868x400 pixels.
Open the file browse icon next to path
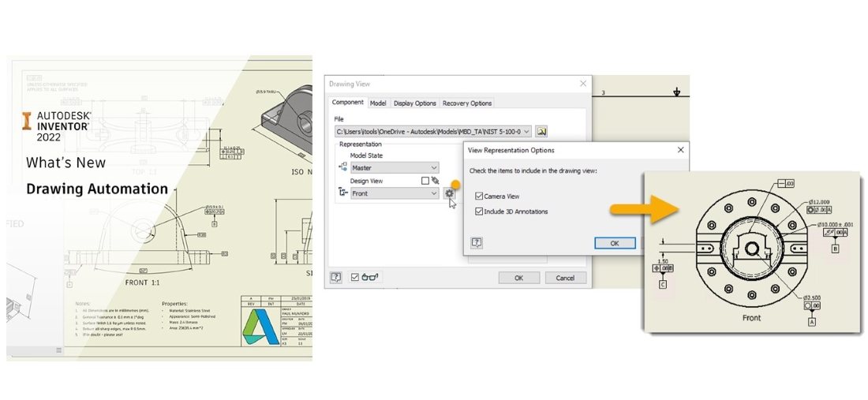click(x=541, y=131)
